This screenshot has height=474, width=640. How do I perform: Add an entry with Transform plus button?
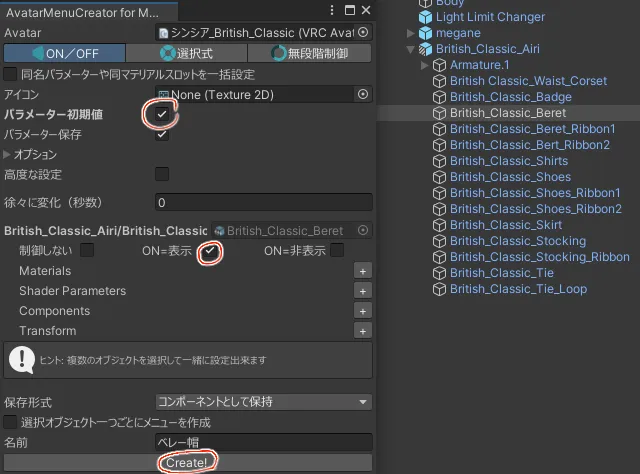click(363, 331)
